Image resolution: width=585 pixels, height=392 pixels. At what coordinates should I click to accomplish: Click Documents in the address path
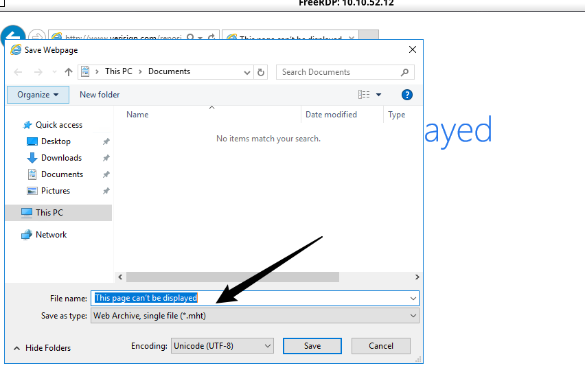(169, 71)
